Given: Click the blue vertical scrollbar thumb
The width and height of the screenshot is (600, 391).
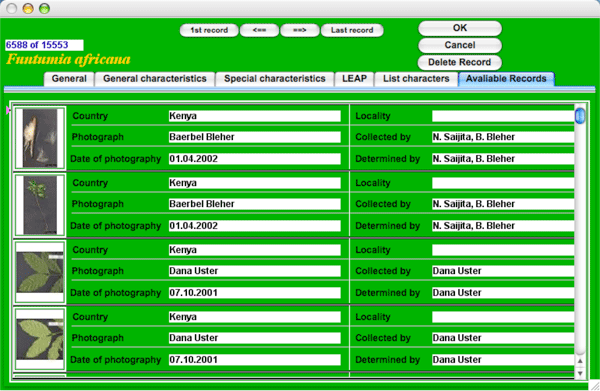Looking at the screenshot, I should tap(580, 116).
